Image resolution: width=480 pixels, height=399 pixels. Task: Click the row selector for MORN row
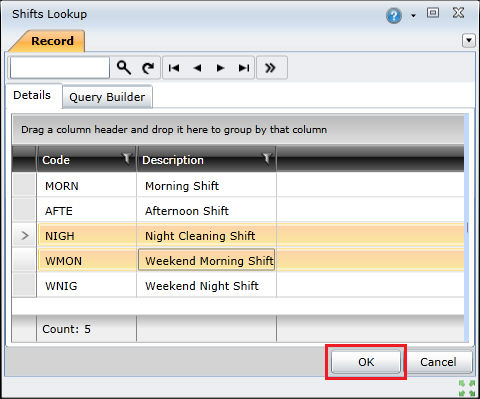(x=24, y=185)
